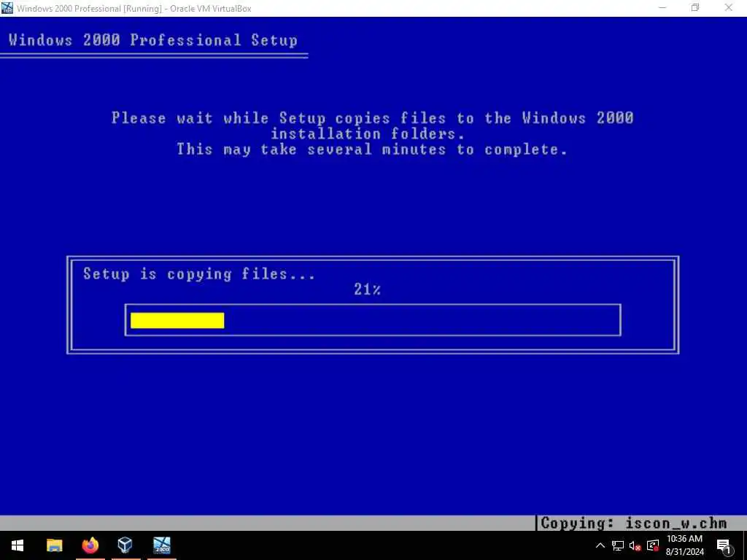Screen dimensions: 747x560
Task: Show hidden system tray icons chevron
Action: (600, 545)
